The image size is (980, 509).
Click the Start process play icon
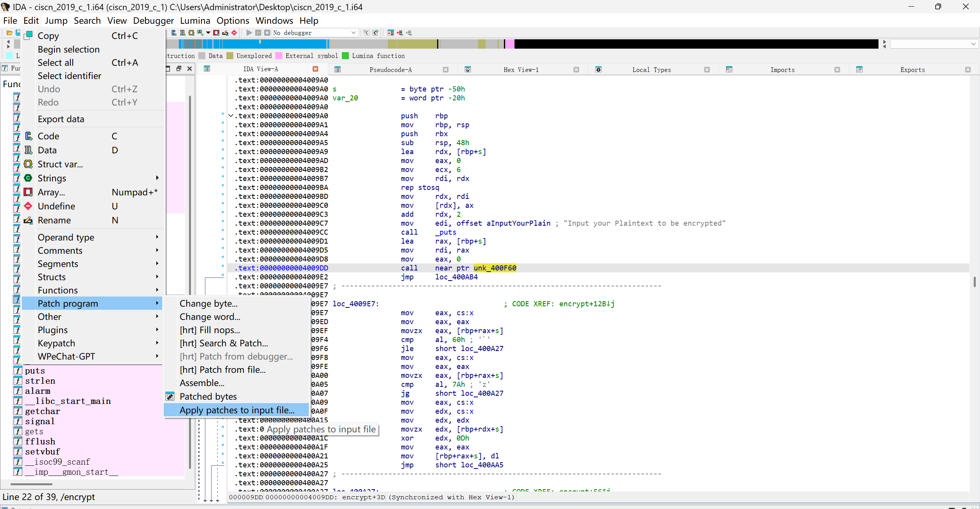249,33
